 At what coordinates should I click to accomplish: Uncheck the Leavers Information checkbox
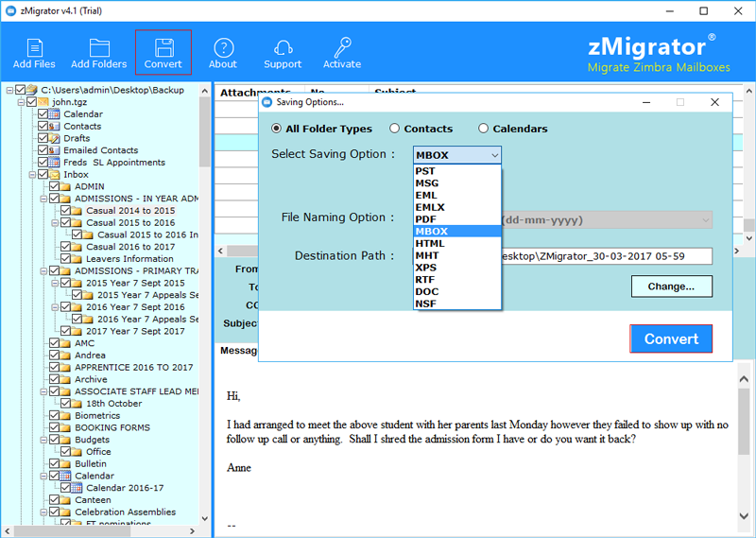[65, 259]
